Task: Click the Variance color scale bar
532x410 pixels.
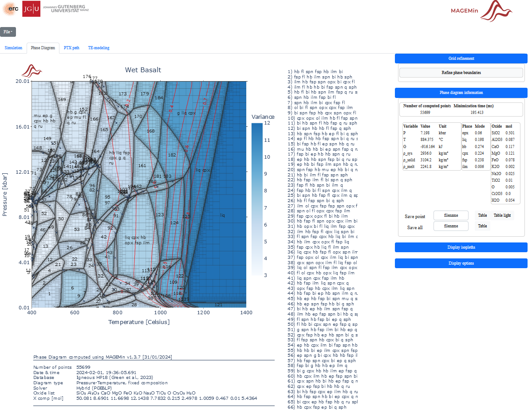Action: 257,199
